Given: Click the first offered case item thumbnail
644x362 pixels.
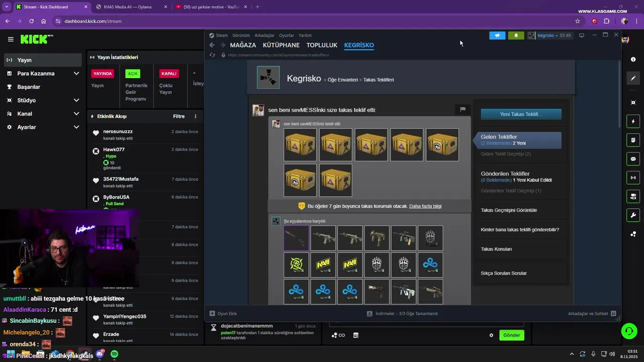Looking at the screenshot, I should pos(300,145).
